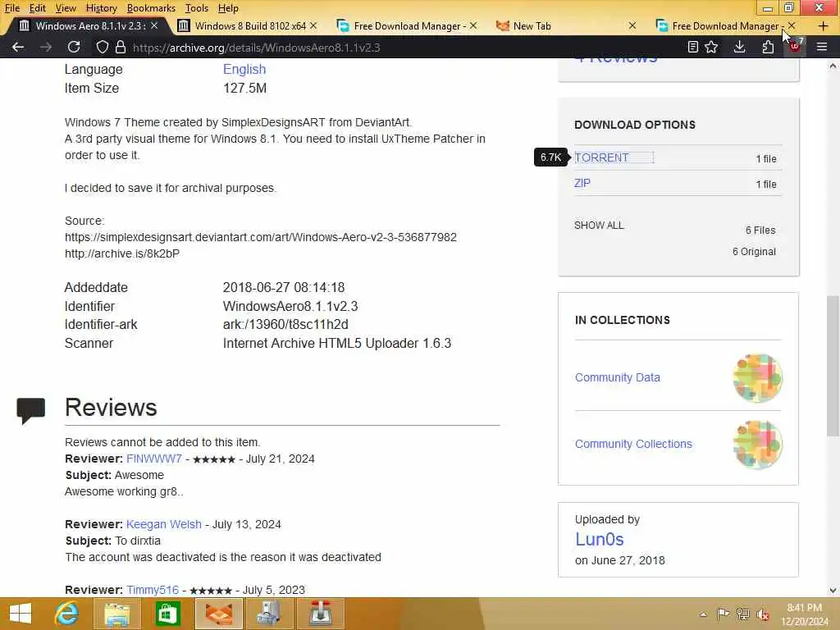Open muted volume tray icon
840x630 pixels.
[x=762, y=614]
